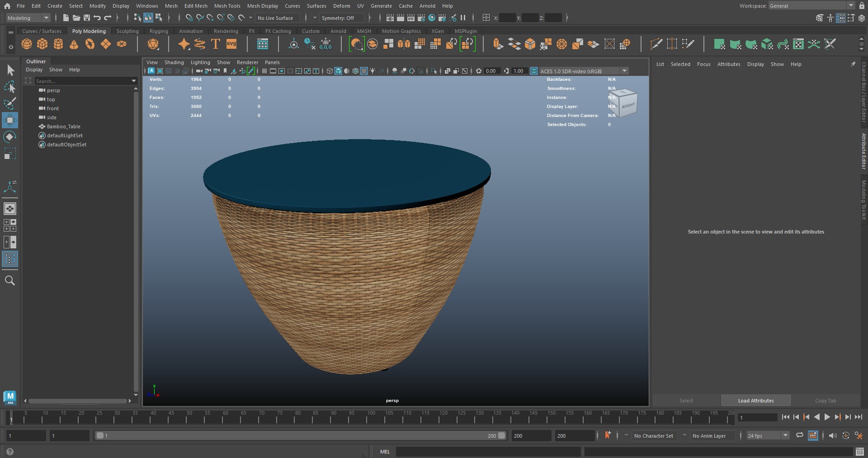This screenshot has width=868, height=458.
Task: Activate the Move tool in toolbox
Action: (9, 120)
